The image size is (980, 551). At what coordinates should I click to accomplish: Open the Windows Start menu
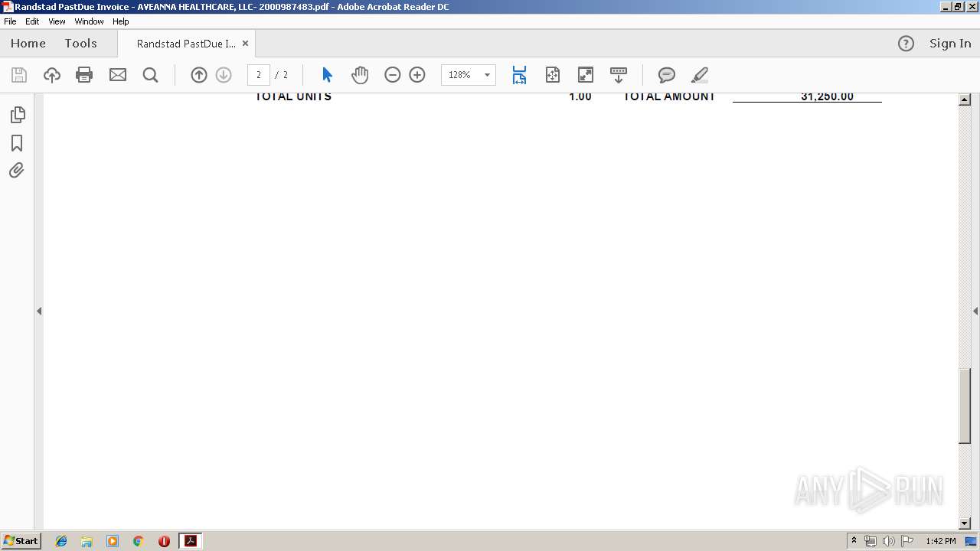click(x=21, y=541)
